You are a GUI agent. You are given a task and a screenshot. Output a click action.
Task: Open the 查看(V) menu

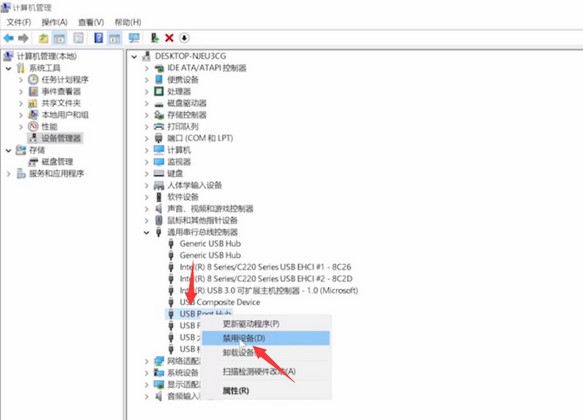91,22
